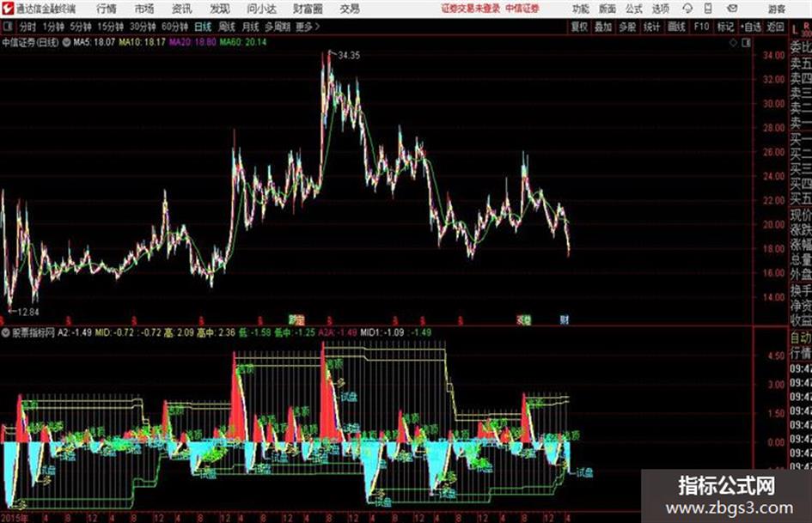Click the 中信证券 broker link
This screenshot has height=523, width=812.
(x=522, y=9)
